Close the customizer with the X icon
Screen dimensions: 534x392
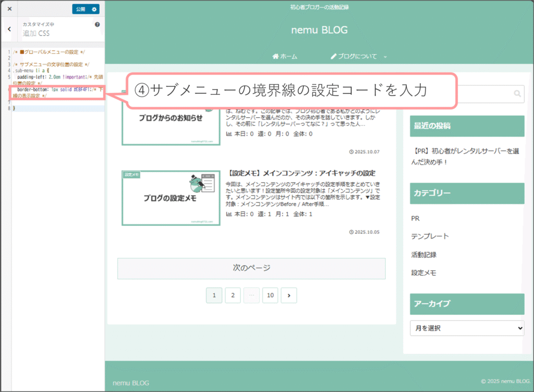coord(9,9)
